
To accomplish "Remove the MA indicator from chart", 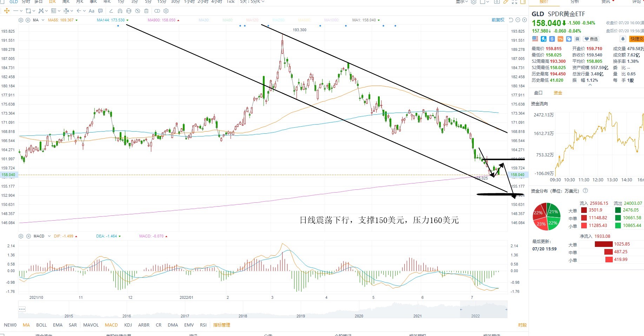I will coord(28,20).
